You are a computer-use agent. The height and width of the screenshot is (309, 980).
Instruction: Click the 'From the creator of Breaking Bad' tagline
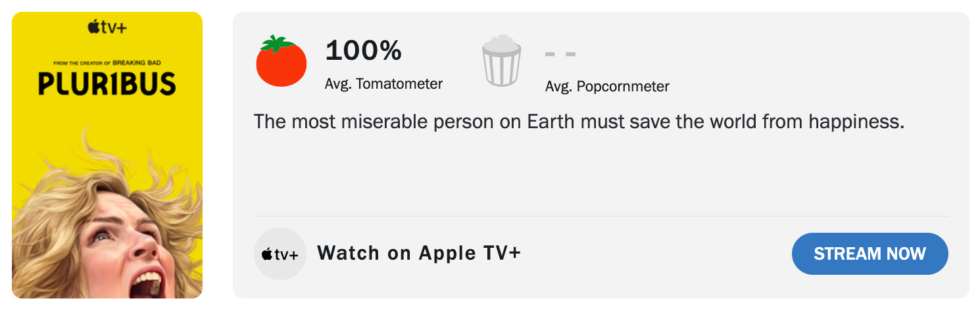107,63
